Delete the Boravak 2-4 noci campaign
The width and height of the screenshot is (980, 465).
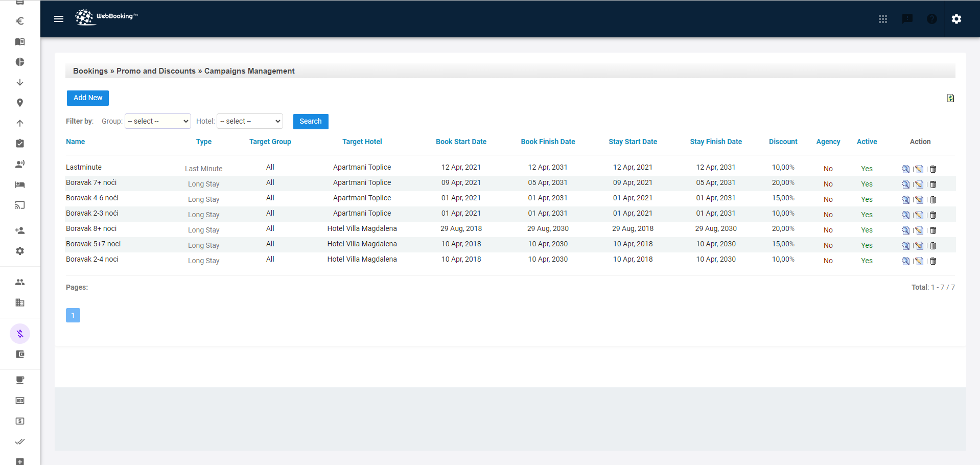click(932, 261)
